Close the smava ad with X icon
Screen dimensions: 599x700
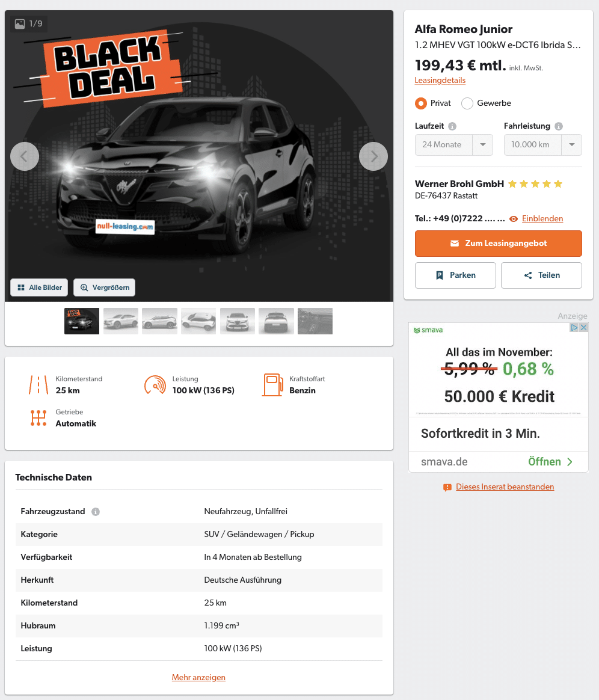(x=583, y=328)
